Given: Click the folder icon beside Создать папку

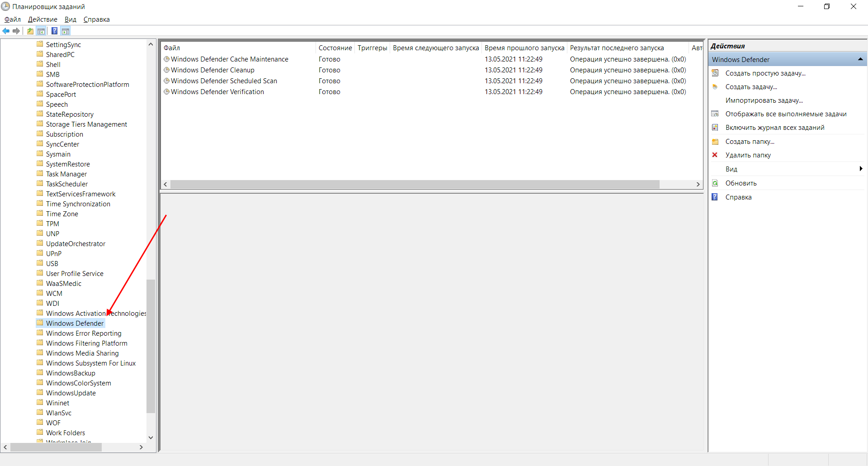Looking at the screenshot, I should 715,142.
